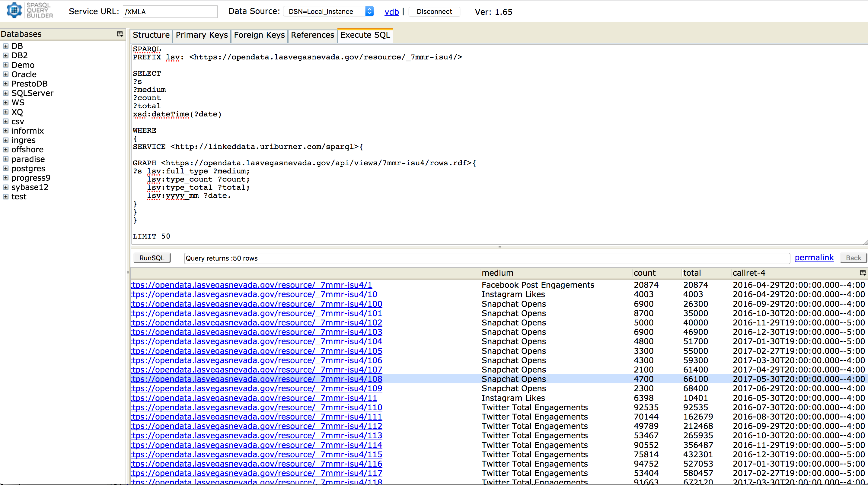
Task: Click the SPASQL Query Builder logo icon
Action: [x=14, y=10]
